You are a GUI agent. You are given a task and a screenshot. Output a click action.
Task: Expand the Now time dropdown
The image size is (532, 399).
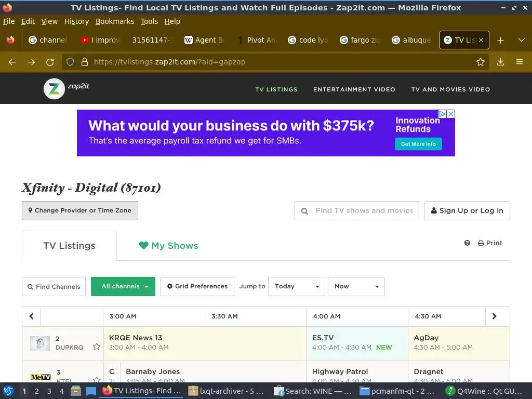click(356, 286)
